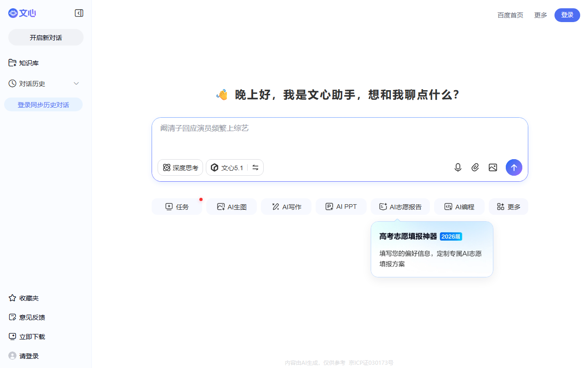Click the image upload icon
Image resolution: width=588 pixels, height=368 pixels.
pos(493,167)
